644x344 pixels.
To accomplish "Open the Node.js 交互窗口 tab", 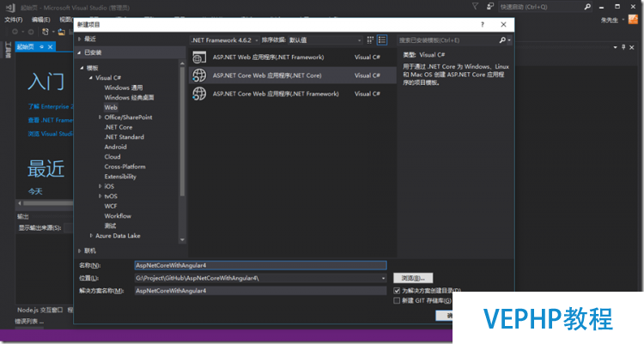I will 40,310.
